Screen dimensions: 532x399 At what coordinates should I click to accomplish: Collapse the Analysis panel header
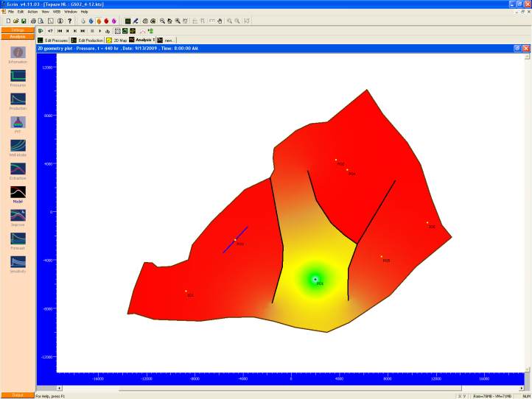(18, 36)
